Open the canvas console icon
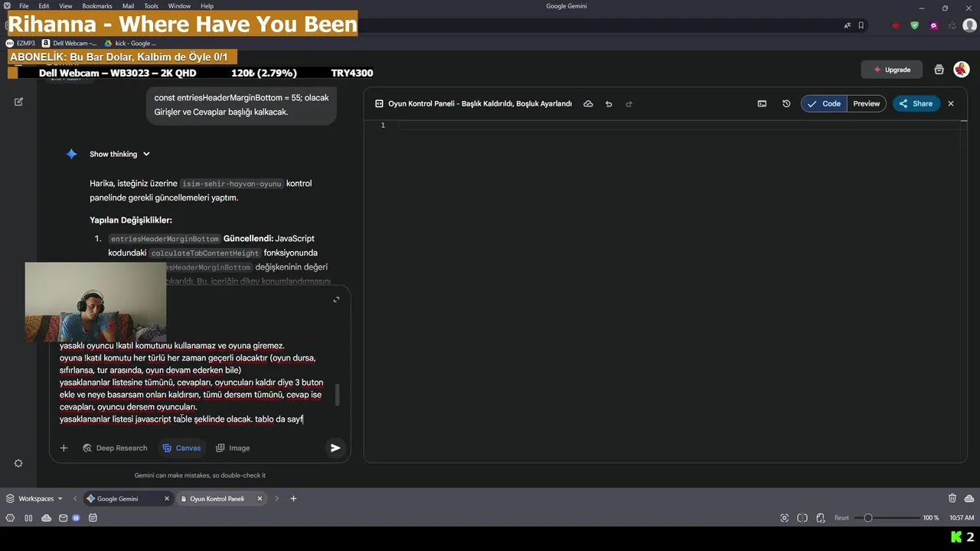Viewport: 980px width, 551px height. (762, 103)
